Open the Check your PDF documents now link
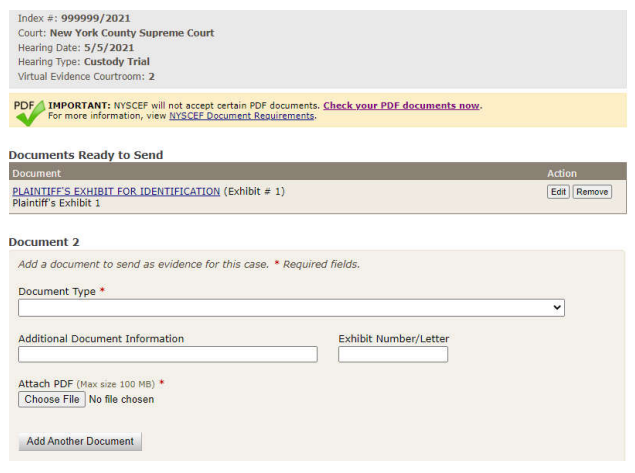 click(401, 105)
